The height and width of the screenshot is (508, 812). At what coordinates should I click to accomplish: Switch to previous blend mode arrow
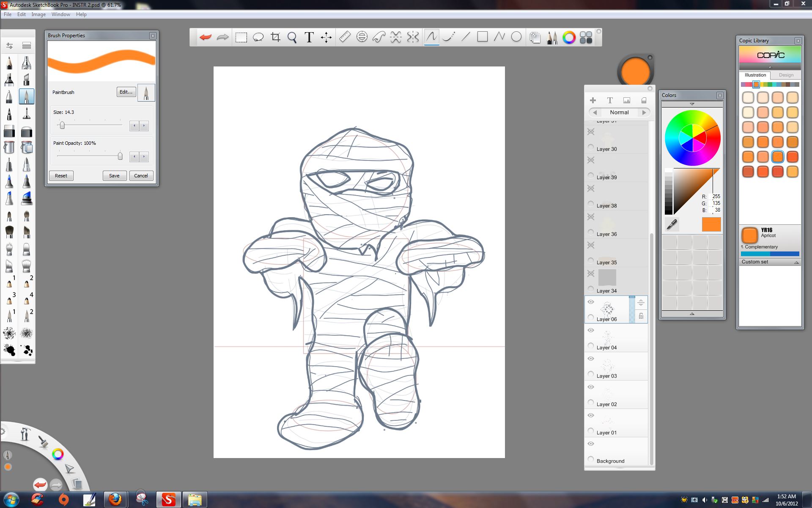595,113
